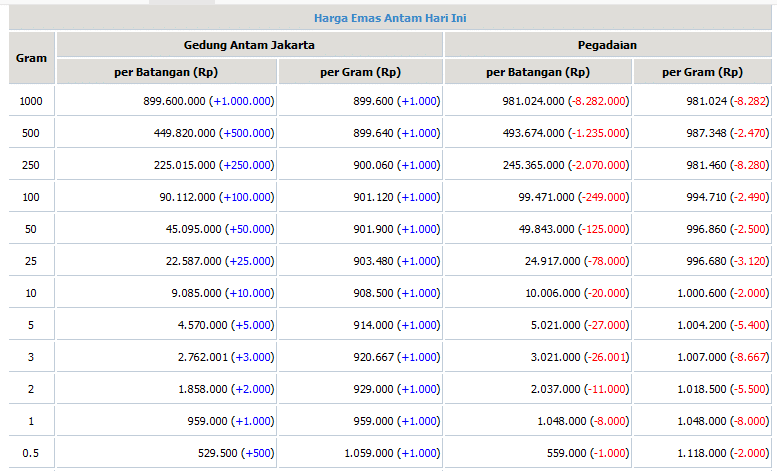
Task: Select the 901.900 per gram value
Action: tap(373, 229)
